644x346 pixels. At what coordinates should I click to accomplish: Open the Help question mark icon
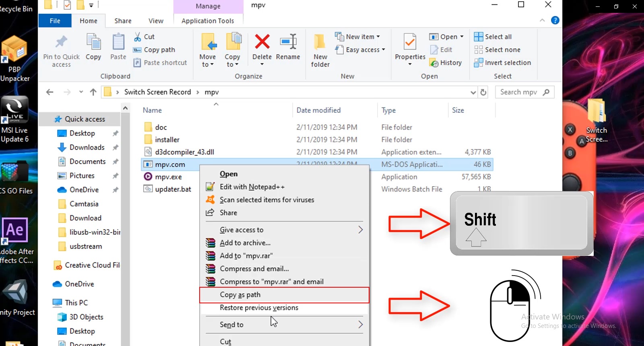point(555,21)
